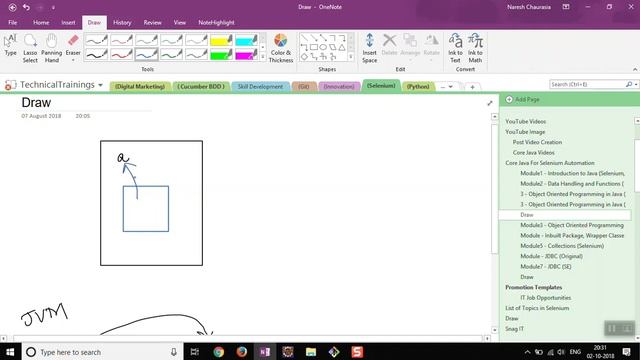Open the Eraser options dropdown arrow
The width and height of the screenshot is (640, 360).
[x=73, y=60]
